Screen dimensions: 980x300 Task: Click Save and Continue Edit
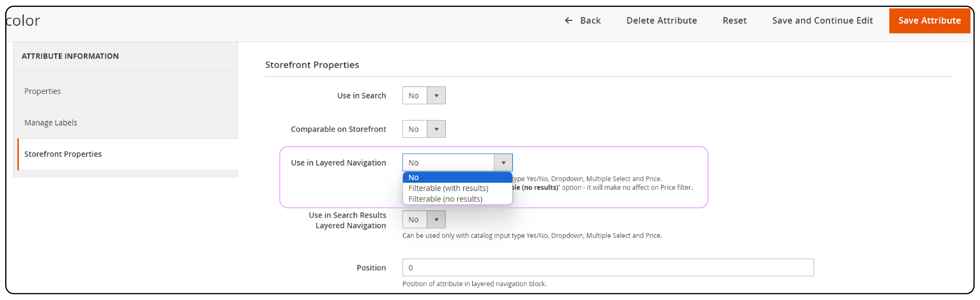(822, 21)
